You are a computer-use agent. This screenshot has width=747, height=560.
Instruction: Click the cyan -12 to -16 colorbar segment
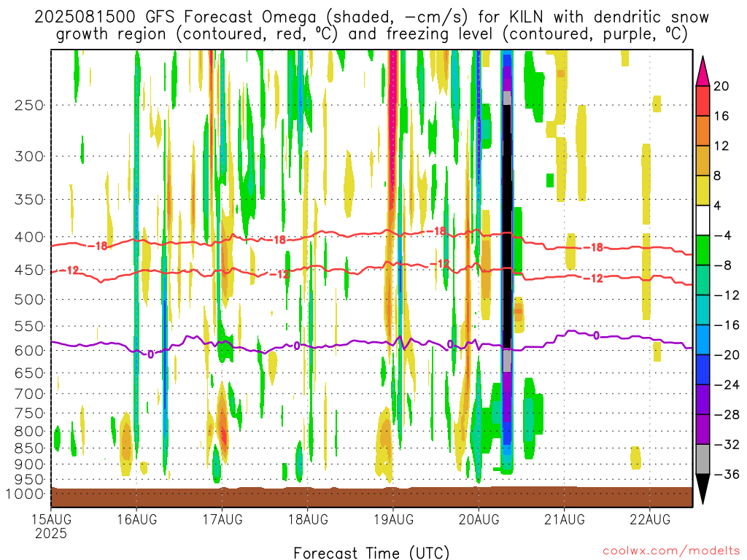(703, 310)
